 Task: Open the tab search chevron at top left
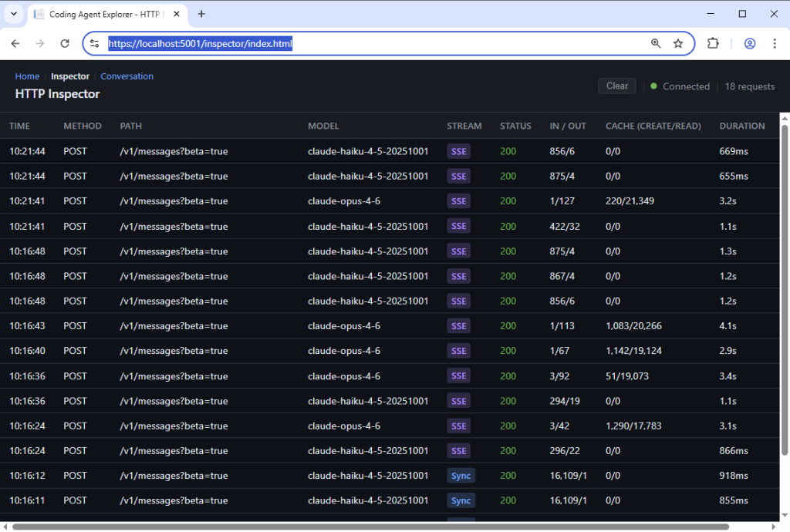pyautogui.click(x=12, y=14)
